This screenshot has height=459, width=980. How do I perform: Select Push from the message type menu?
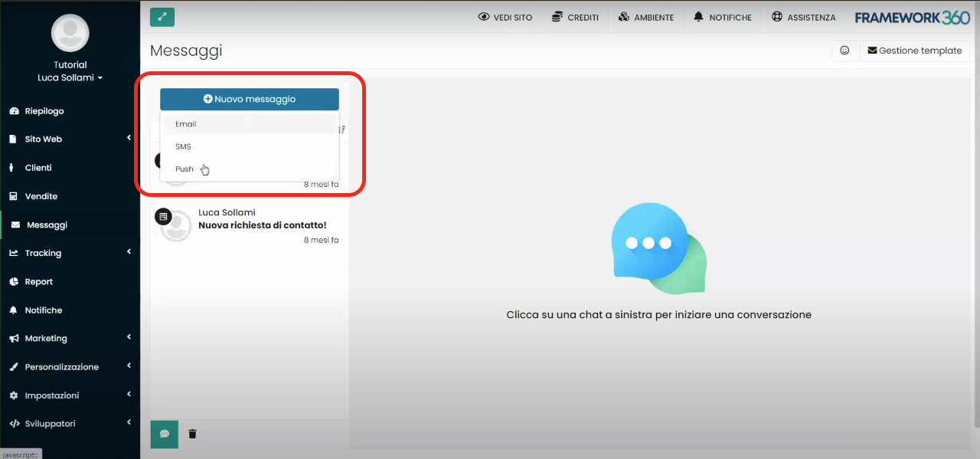(x=184, y=169)
